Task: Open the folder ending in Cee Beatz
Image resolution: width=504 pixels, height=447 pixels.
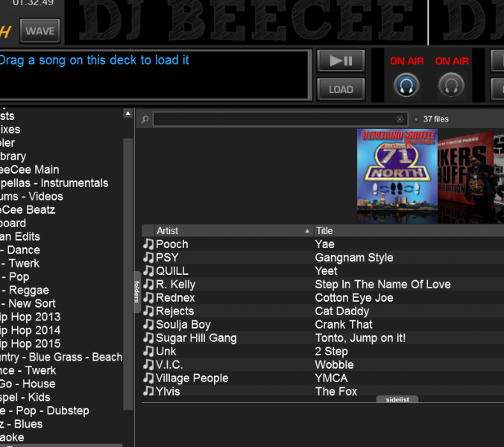Action: [28, 209]
